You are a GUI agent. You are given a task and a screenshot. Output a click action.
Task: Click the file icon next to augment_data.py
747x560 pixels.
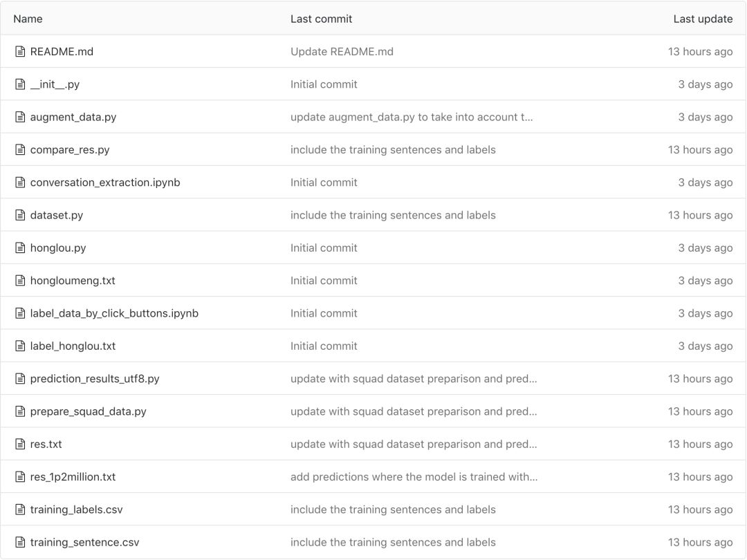(20, 118)
